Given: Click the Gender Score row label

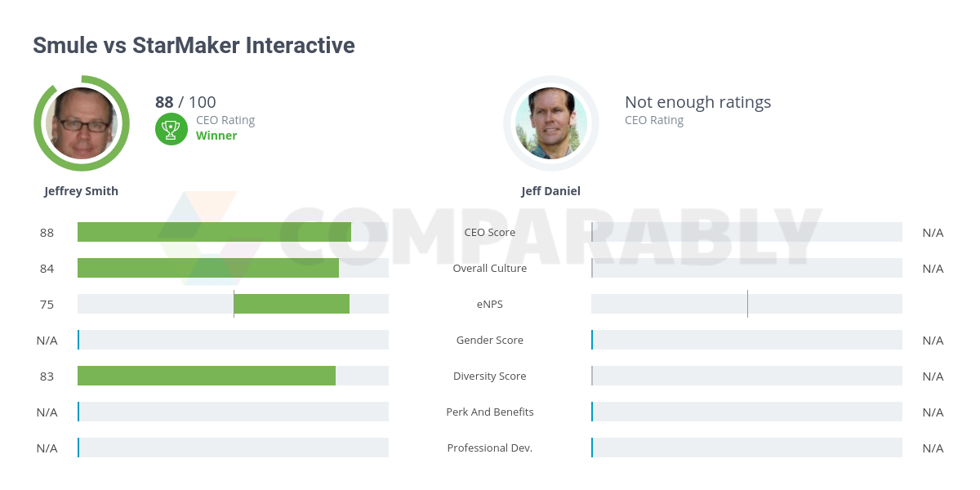Looking at the screenshot, I should point(490,340).
